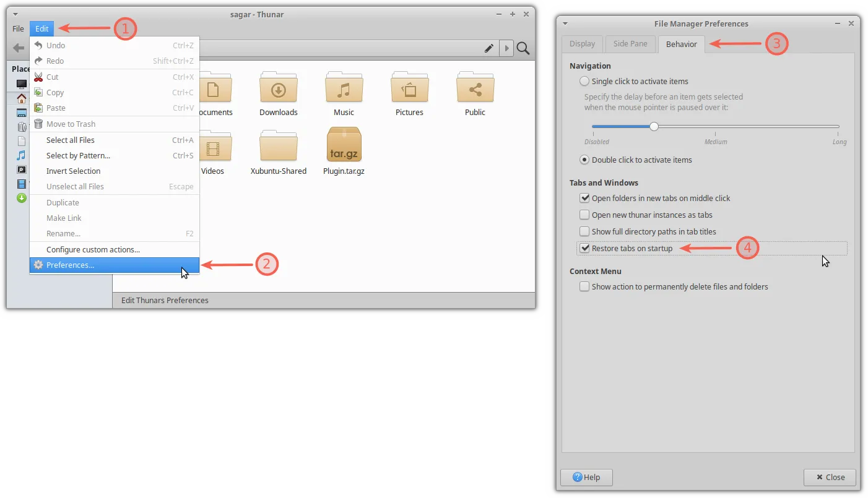Click the Home icon in sidebar
The height and width of the screenshot is (498, 868).
[x=22, y=98]
